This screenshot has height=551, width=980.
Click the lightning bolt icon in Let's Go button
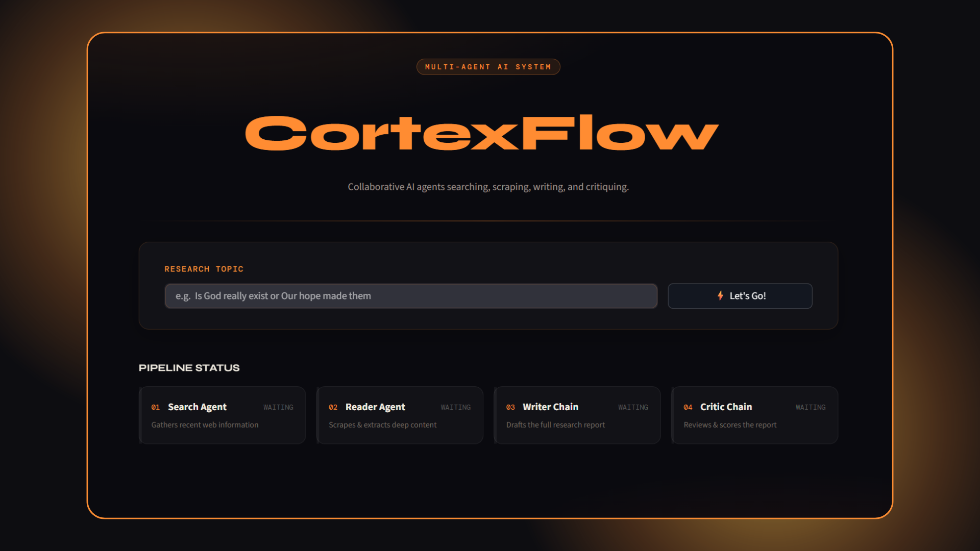(x=720, y=295)
